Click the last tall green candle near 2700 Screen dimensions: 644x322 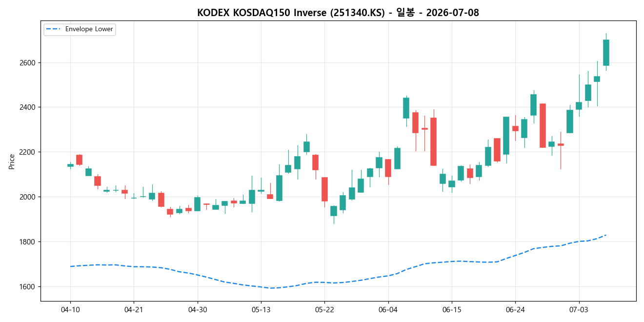click(606, 53)
